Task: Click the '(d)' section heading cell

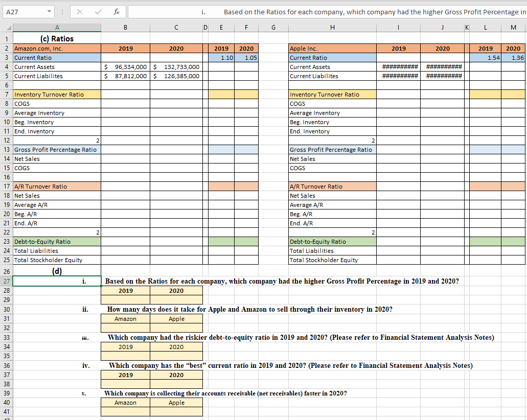Action: [x=57, y=271]
